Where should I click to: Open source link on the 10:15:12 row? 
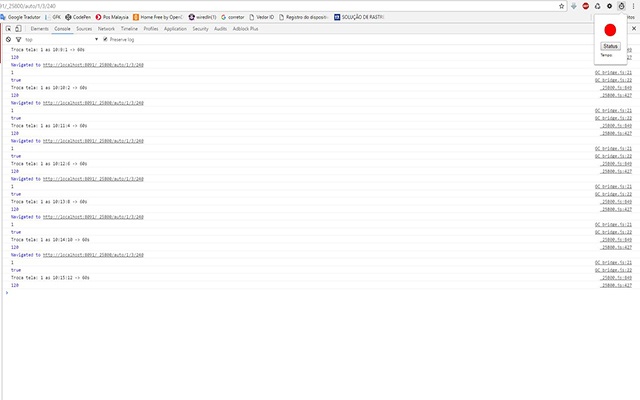(x=616, y=278)
